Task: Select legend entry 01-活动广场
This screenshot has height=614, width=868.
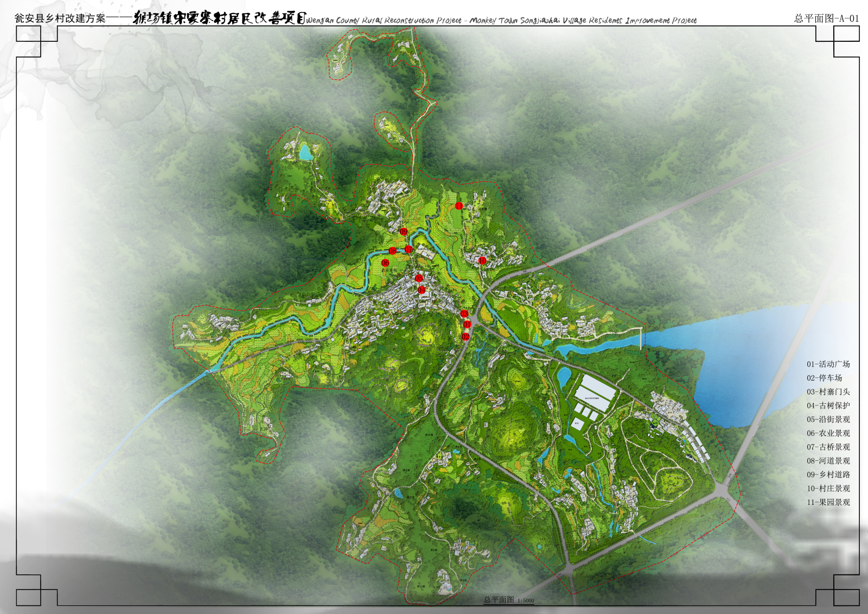Action: [828, 364]
